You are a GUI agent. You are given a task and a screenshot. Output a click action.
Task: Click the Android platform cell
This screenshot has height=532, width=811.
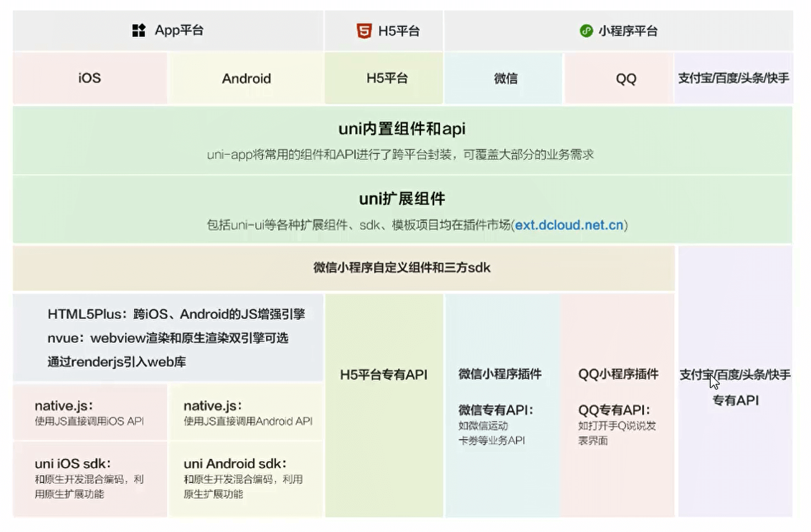[x=246, y=78]
